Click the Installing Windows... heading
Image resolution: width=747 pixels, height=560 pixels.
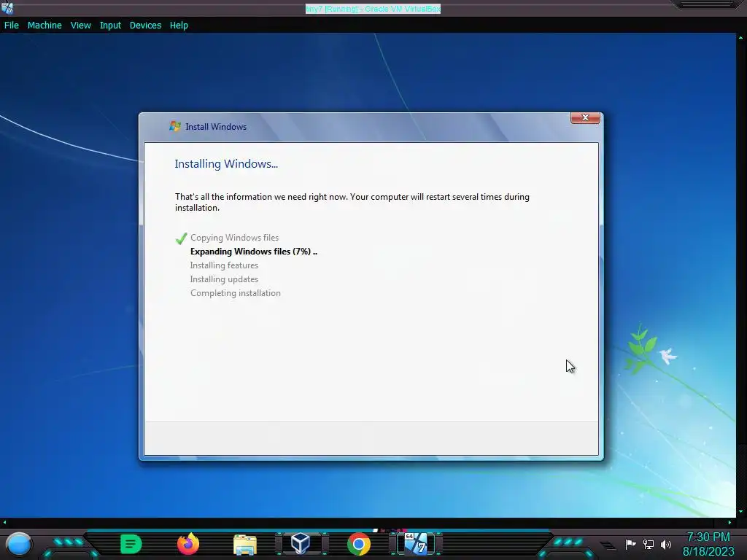point(226,164)
